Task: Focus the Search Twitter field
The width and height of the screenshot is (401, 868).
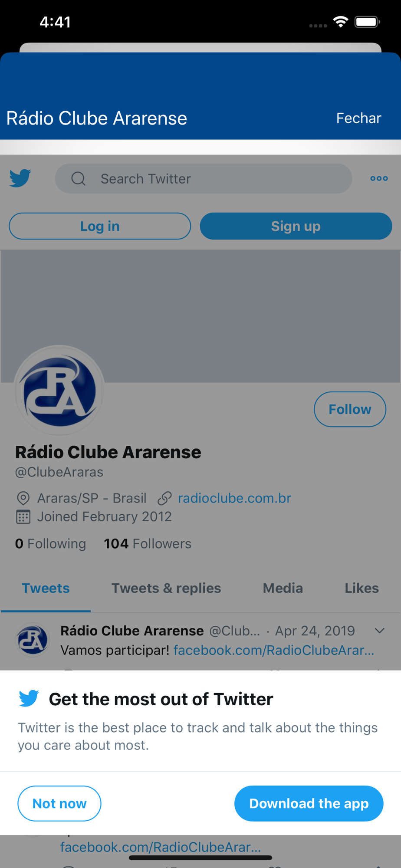Action: coord(203,178)
